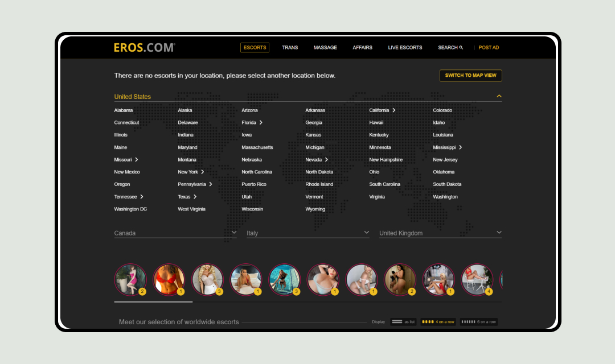The image size is (615, 364).
Task: Expand the Nevada locations chevron
Action: [327, 159]
